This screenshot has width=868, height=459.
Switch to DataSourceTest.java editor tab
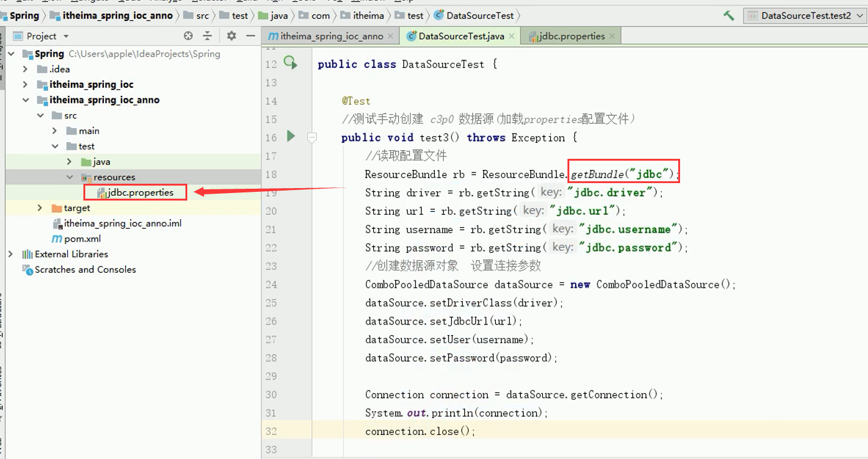click(x=460, y=36)
